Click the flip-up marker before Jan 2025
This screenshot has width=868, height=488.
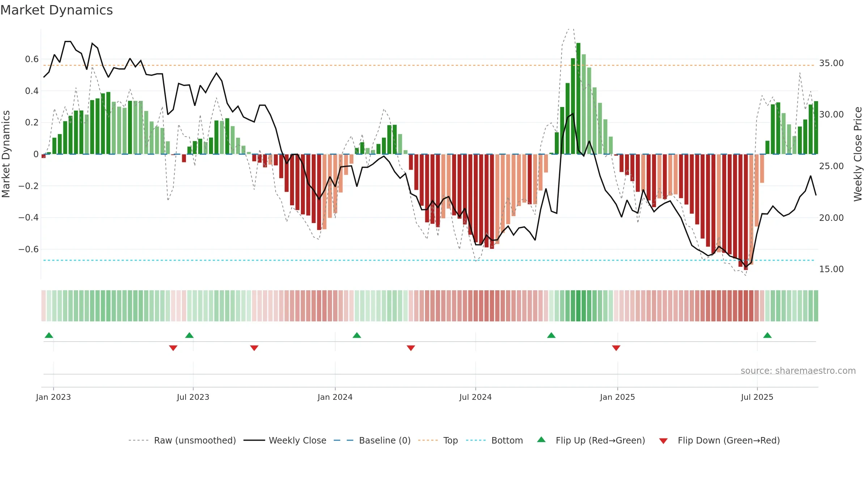(551, 335)
